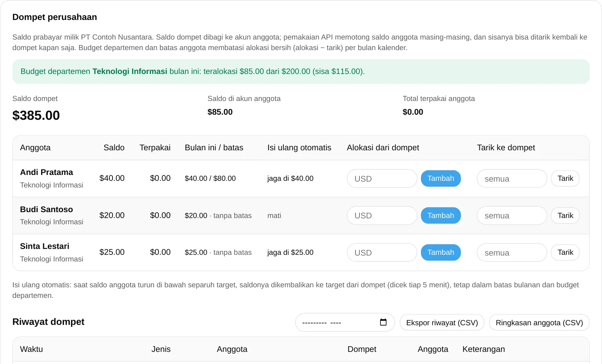This screenshot has width=602, height=364.
Task: Focus the 'semua' withdraw field for Sinta Lestari
Action: click(512, 252)
